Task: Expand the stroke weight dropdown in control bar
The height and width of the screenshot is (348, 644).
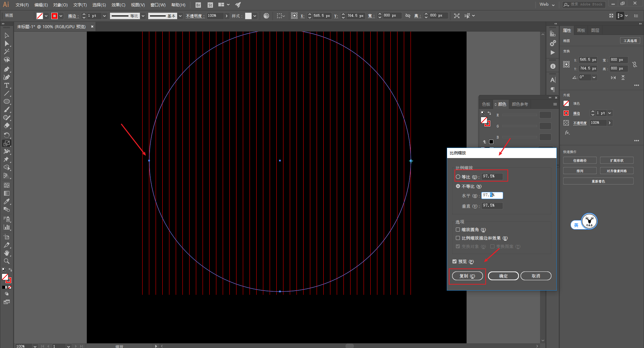Action: click(x=105, y=16)
